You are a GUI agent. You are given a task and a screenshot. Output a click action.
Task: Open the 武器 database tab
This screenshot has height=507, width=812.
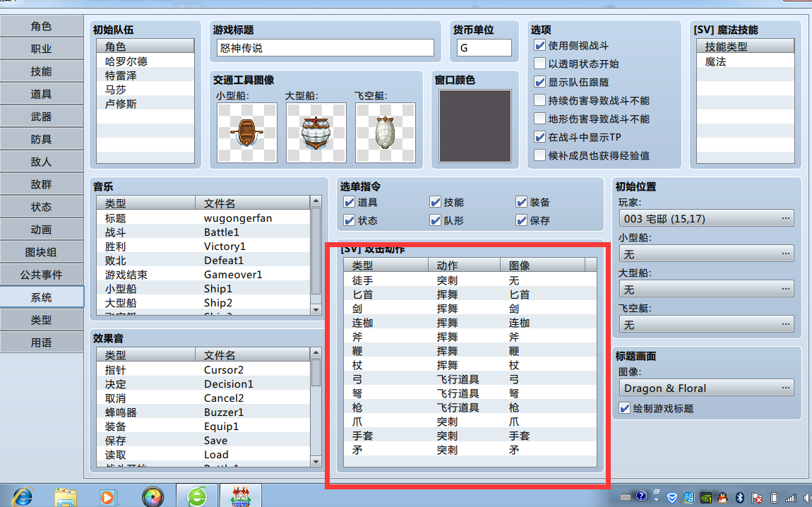42,117
